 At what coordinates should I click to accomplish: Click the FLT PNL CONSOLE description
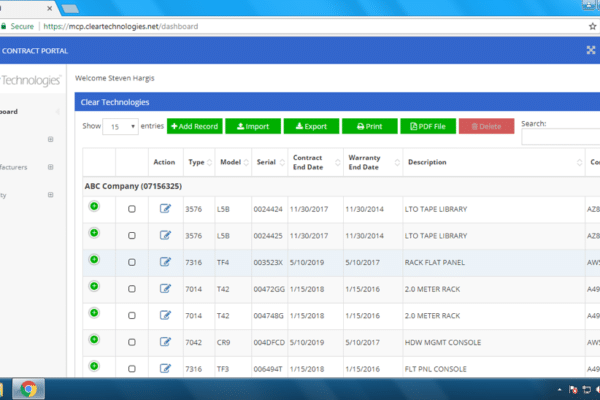(x=435, y=369)
